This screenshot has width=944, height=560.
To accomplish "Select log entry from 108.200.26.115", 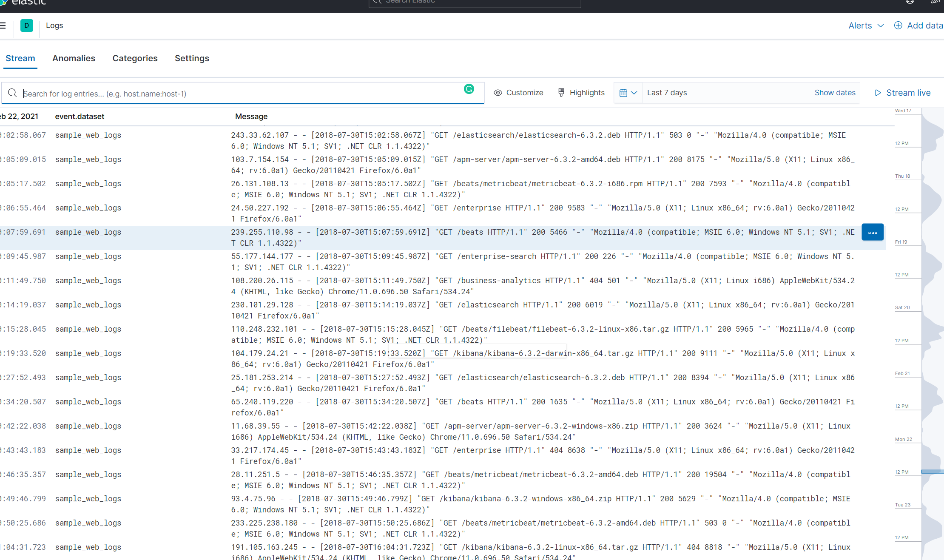I will point(443,286).
